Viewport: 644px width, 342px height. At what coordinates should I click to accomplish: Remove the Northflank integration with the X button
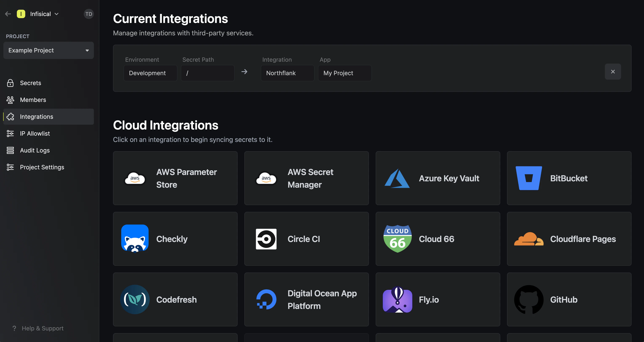coord(613,72)
